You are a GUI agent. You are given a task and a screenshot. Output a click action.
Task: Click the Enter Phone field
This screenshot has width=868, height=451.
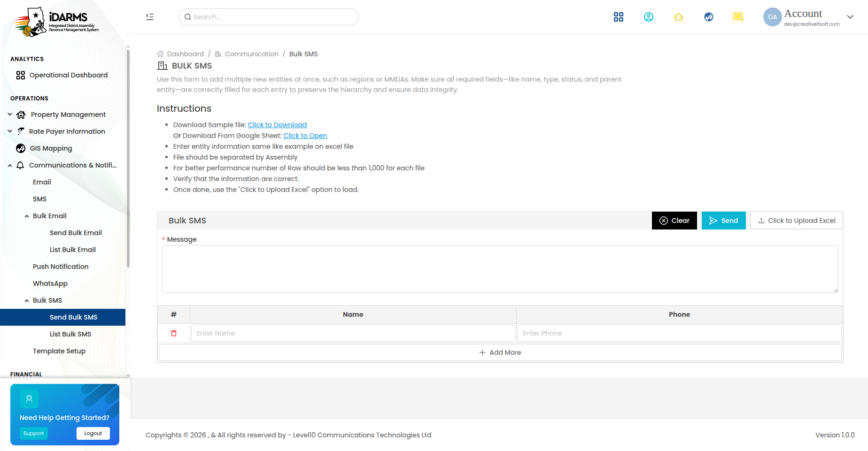(680, 333)
